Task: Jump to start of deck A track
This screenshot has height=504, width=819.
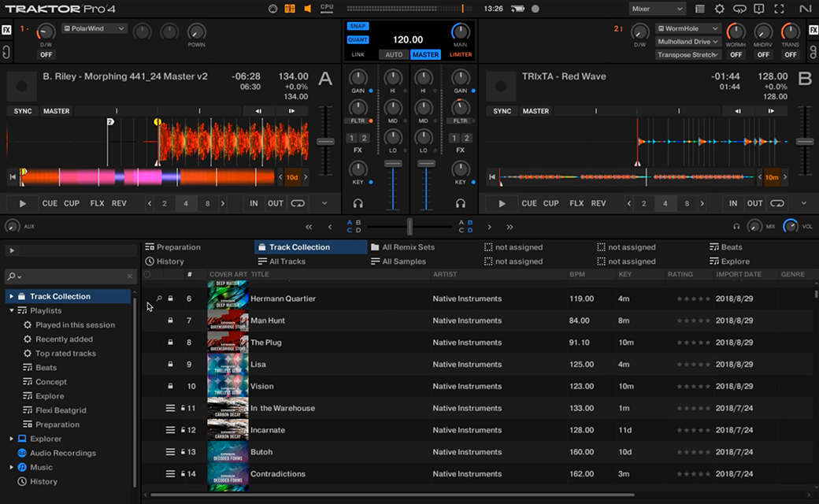Action: point(13,177)
